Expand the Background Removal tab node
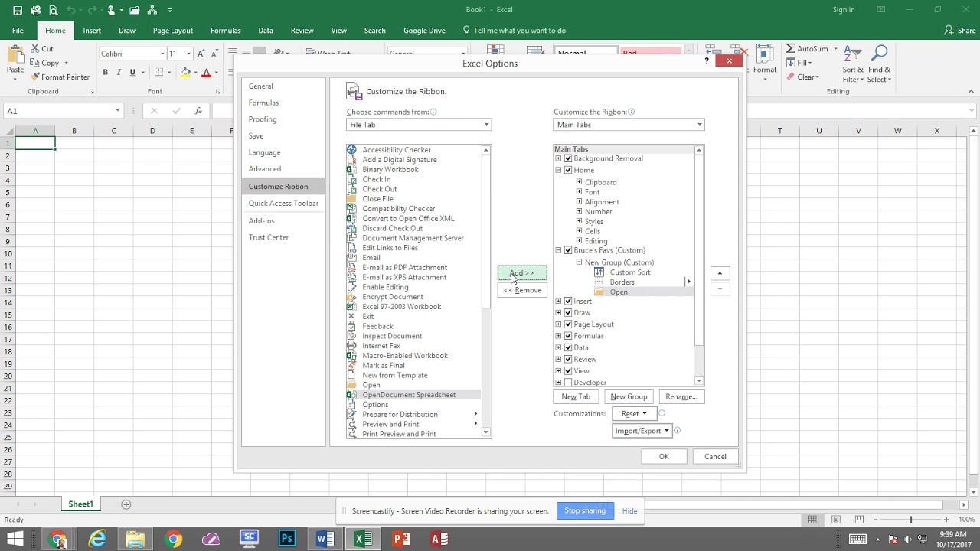 (x=558, y=158)
